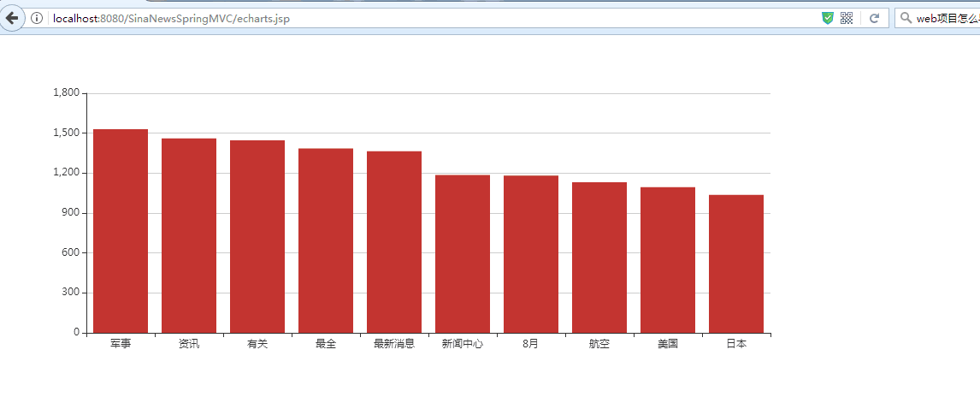Click the green security shield icon
Viewport: 980px width, 397px height.
pyautogui.click(x=828, y=18)
